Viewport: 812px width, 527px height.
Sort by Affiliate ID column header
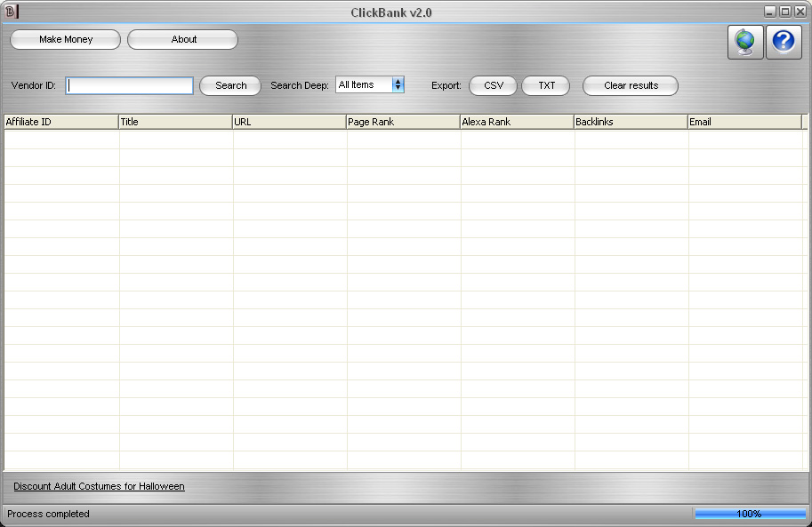(x=61, y=122)
